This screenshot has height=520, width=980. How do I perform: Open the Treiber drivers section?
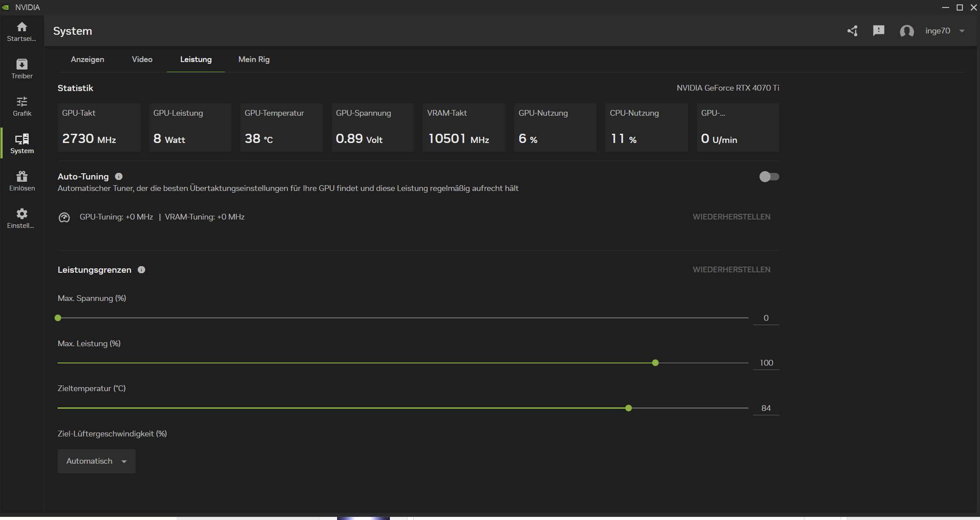pos(22,69)
